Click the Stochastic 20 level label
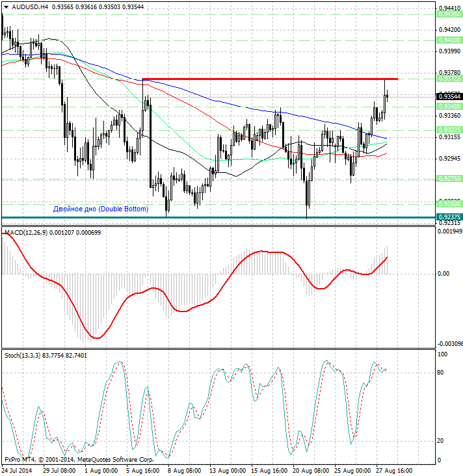This screenshot has width=463, height=476. [440, 441]
